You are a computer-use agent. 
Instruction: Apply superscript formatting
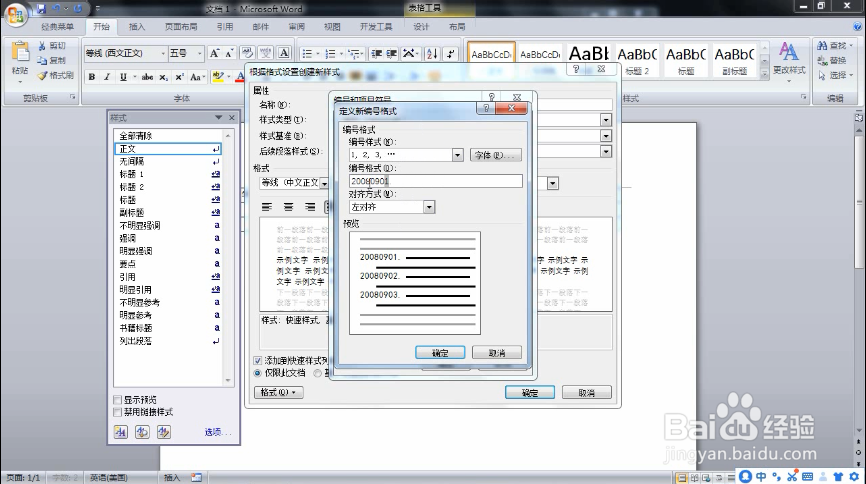(x=179, y=77)
